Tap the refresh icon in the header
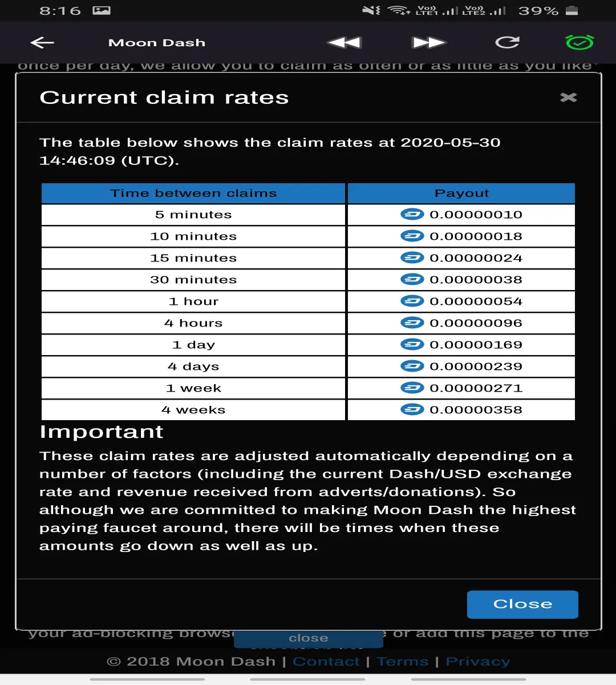The height and width of the screenshot is (685, 616). [x=507, y=42]
